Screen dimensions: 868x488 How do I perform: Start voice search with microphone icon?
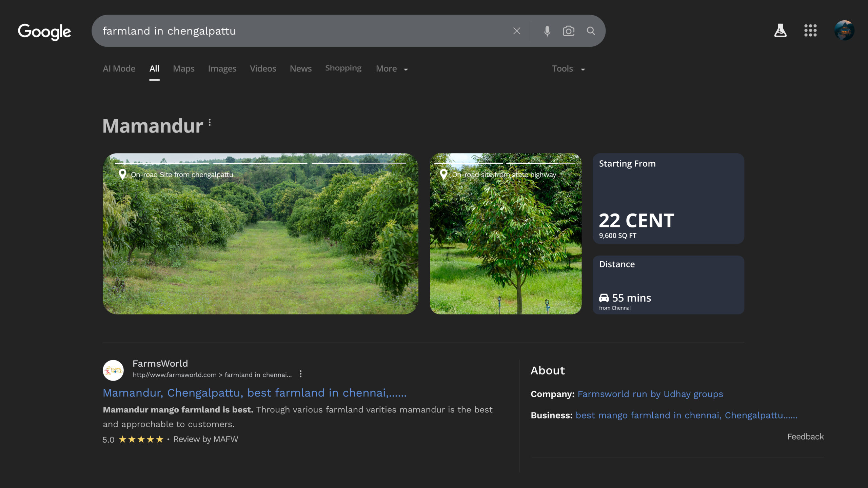547,31
